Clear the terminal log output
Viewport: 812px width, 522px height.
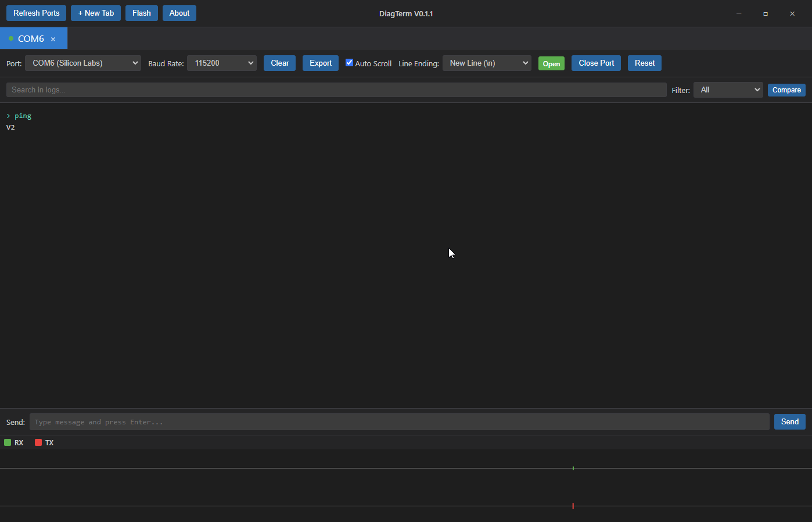point(279,63)
